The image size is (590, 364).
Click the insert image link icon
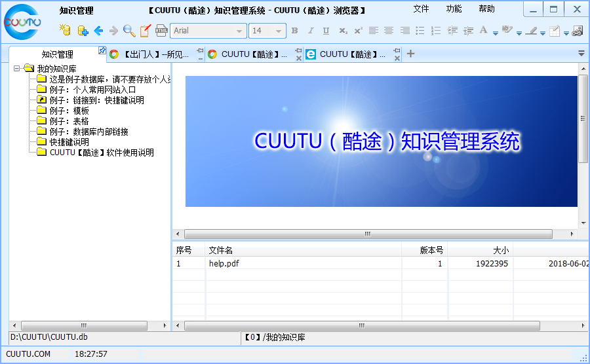[577, 31]
